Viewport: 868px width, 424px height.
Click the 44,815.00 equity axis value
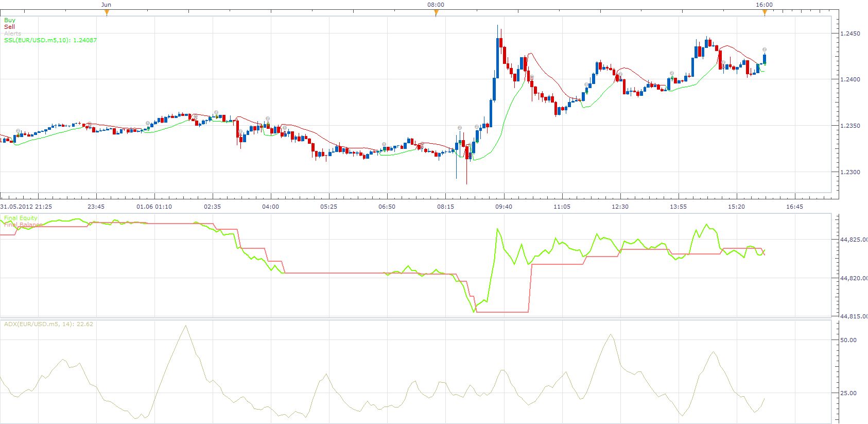coord(854,316)
